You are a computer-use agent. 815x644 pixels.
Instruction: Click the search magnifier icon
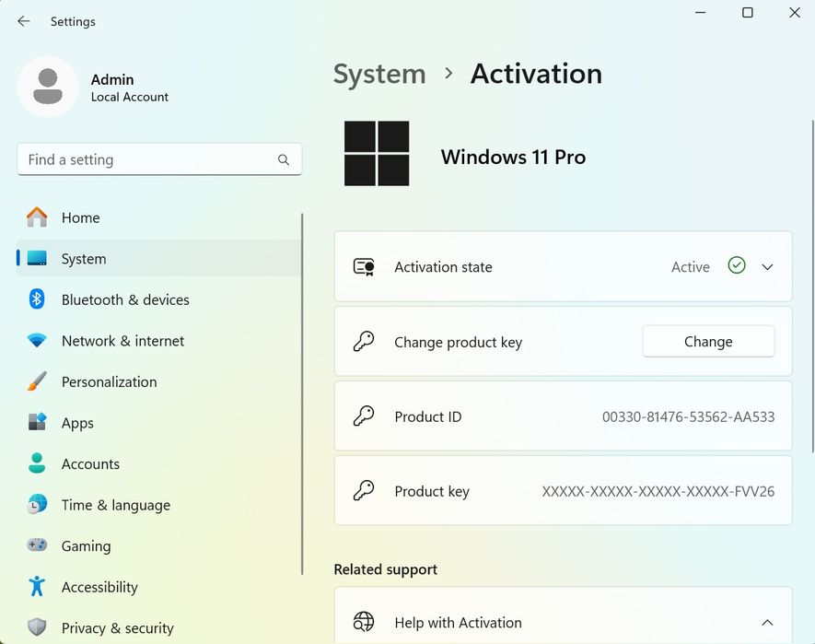click(x=284, y=159)
